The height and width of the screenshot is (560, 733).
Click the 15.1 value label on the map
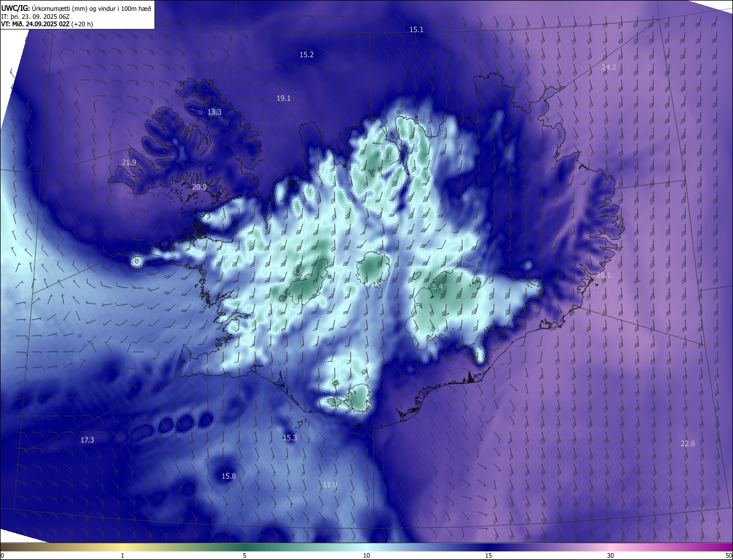point(416,29)
